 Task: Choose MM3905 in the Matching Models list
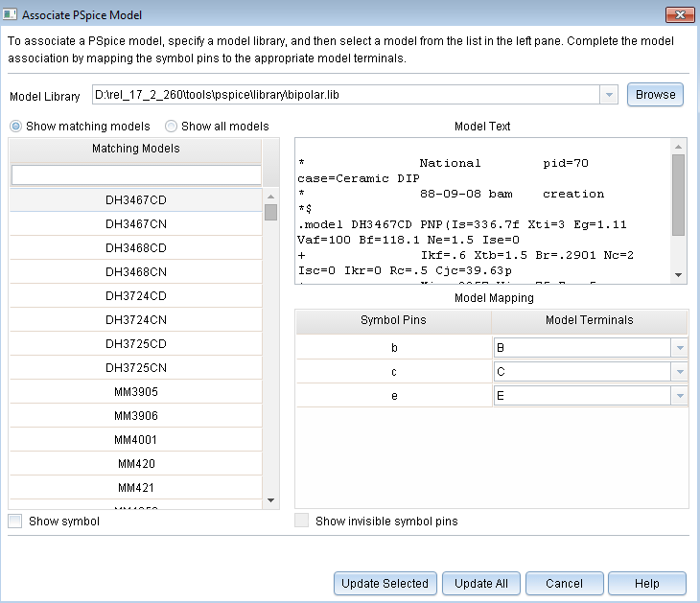[135, 392]
